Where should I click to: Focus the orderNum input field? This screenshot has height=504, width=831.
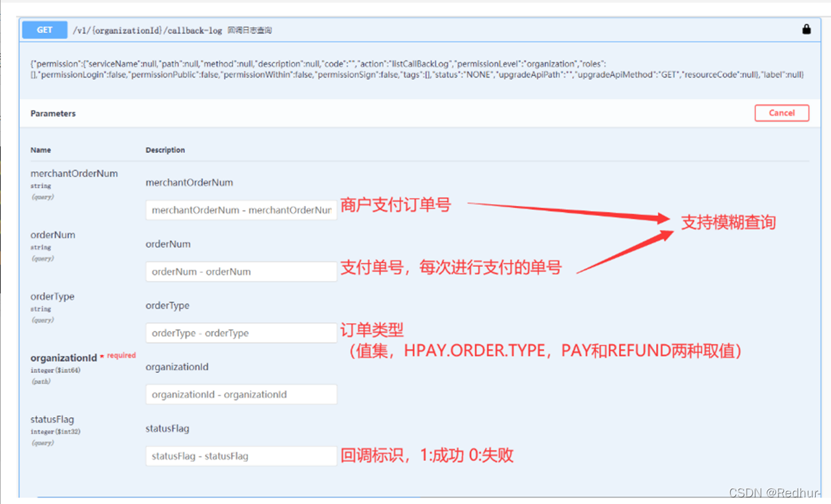(x=241, y=272)
